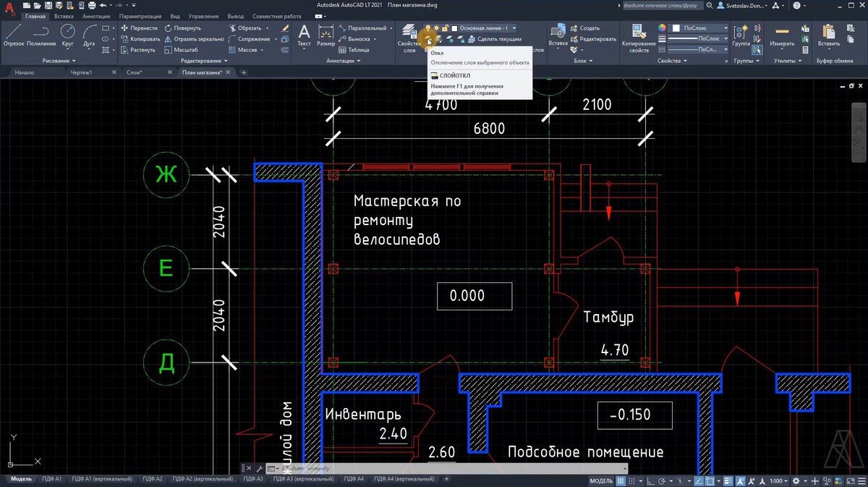Click Вставить (Paste) in clipboard panel
The image size is (868, 487).
829,35
